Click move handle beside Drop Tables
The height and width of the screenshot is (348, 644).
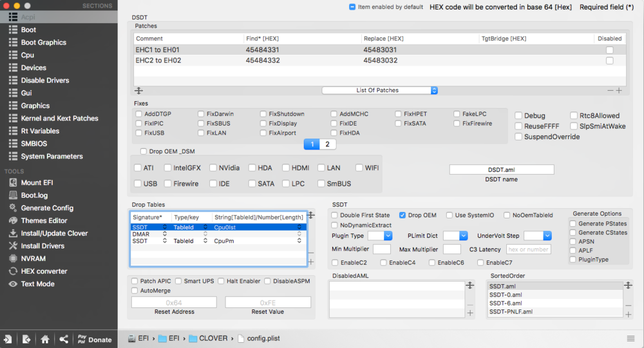[x=311, y=215]
